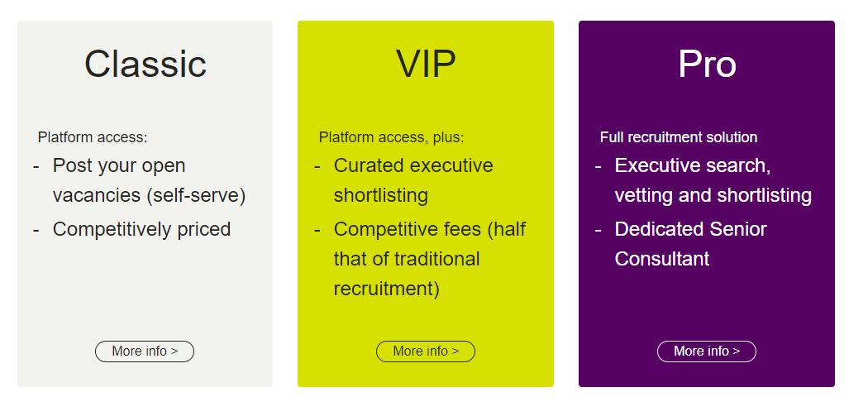
Task: Click the dash before 'Dedicated Senior Consultant'
Action: (x=599, y=230)
